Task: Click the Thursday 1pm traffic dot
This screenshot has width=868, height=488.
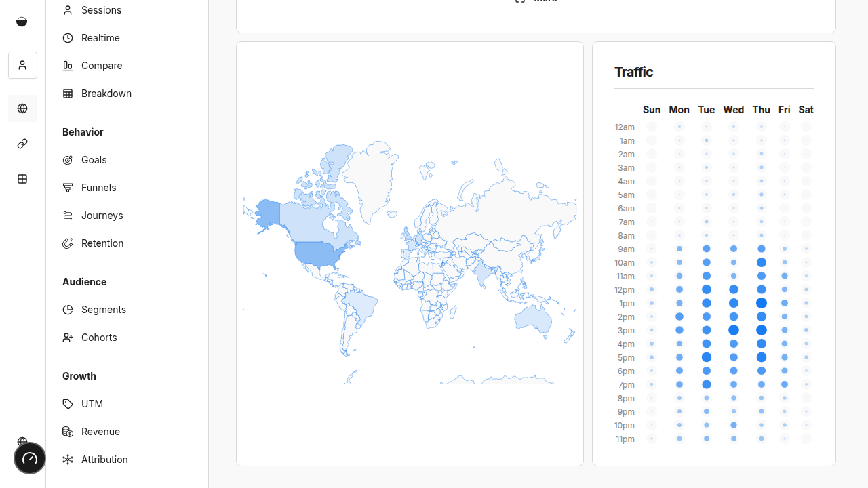Action: pyautogui.click(x=762, y=303)
